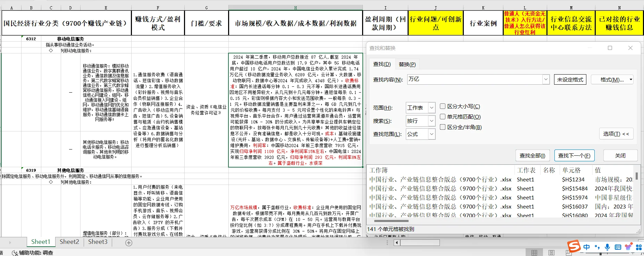This screenshot has width=644, height=256.
Task: Select column H header
Action: point(295,8)
